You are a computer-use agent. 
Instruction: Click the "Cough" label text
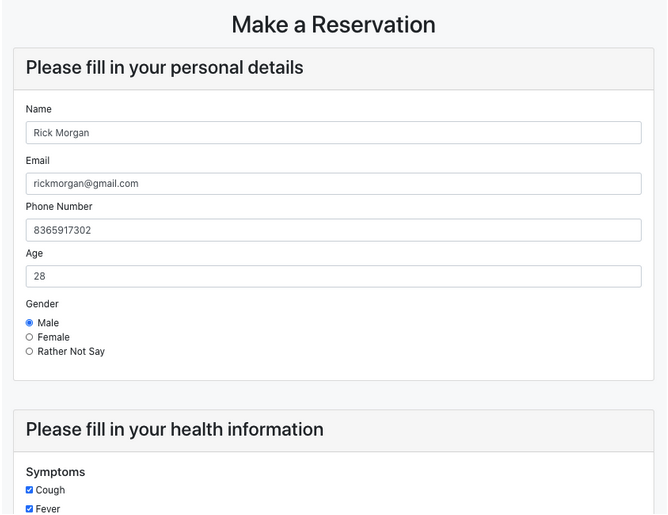click(x=50, y=490)
